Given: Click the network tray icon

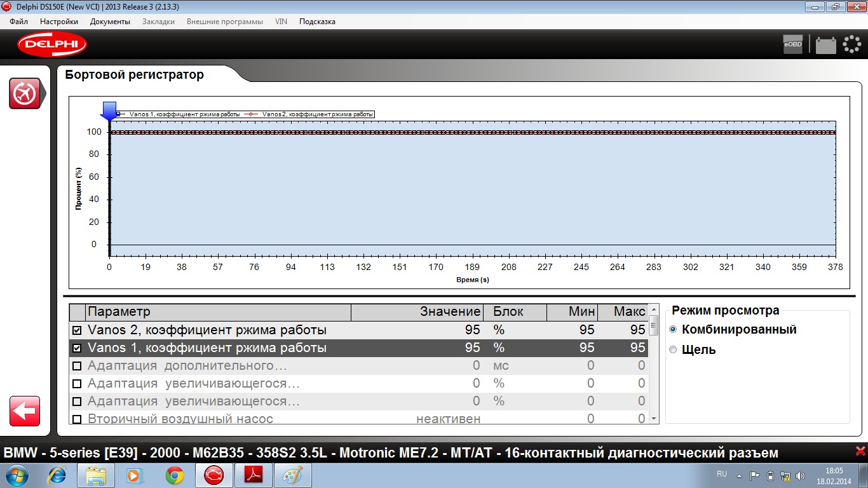Looking at the screenshot, I should click(x=785, y=475).
